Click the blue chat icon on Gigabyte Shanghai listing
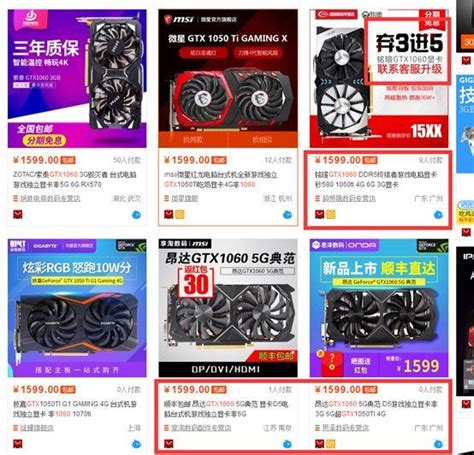The height and width of the screenshot is (455, 474). (x=137, y=444)
